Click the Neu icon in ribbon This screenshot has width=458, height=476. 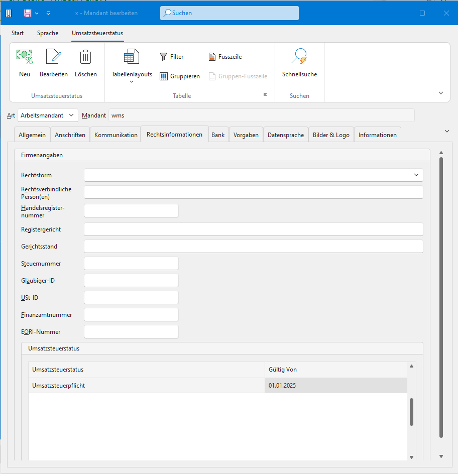(25, 57)
